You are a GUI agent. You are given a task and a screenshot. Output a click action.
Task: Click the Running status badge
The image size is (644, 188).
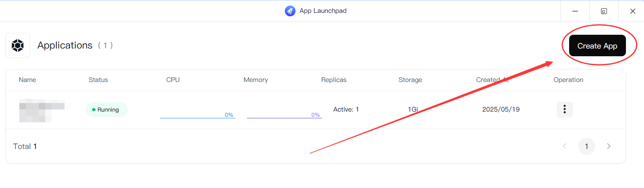(107, 110)
